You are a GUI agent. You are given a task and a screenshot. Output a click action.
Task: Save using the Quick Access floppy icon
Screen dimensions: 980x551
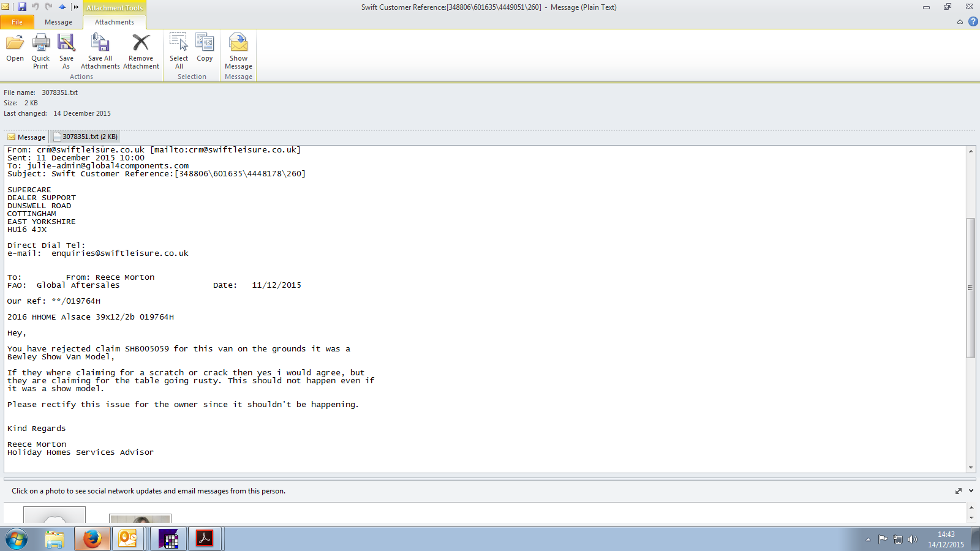pyautogui.click(x=22, y=7)
